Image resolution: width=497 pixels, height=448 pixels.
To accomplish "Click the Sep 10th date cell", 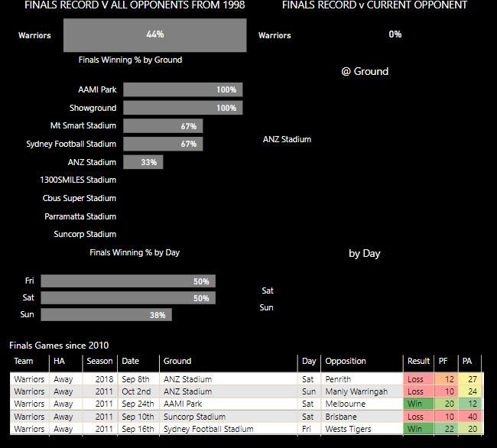I will [x=138, y=417].
